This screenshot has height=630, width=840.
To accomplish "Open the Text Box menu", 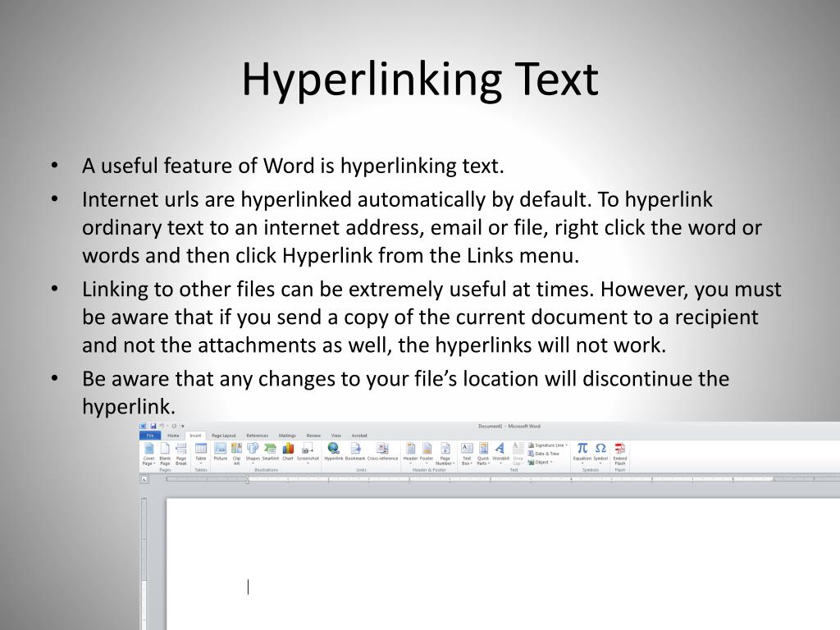I will click(x=467, y=453).
